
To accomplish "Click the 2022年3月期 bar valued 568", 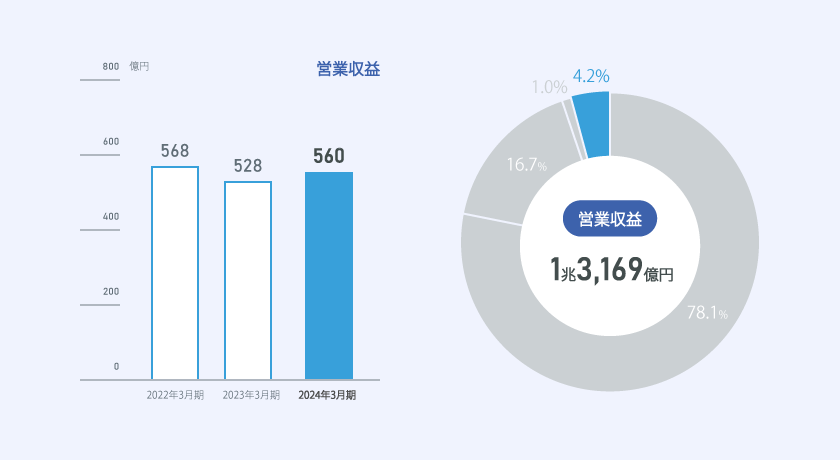I will click(x=175, y=273).
